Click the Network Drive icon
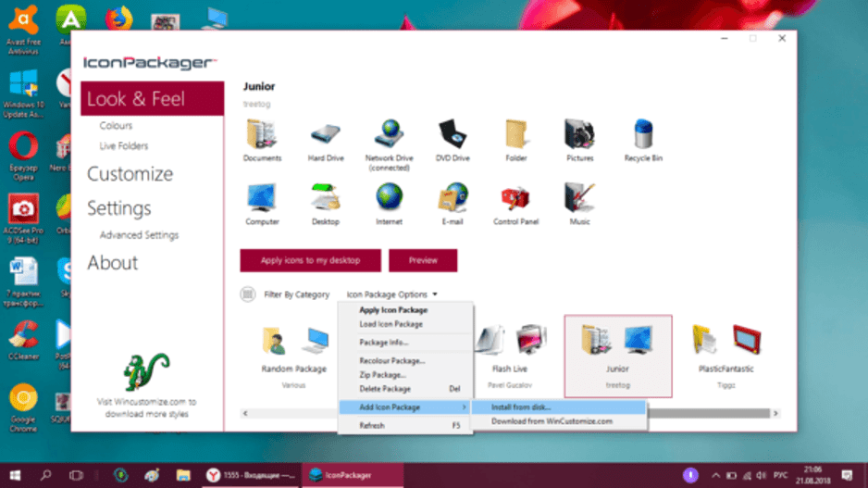This screenshot has height=488, width=868. pos(389,135)
